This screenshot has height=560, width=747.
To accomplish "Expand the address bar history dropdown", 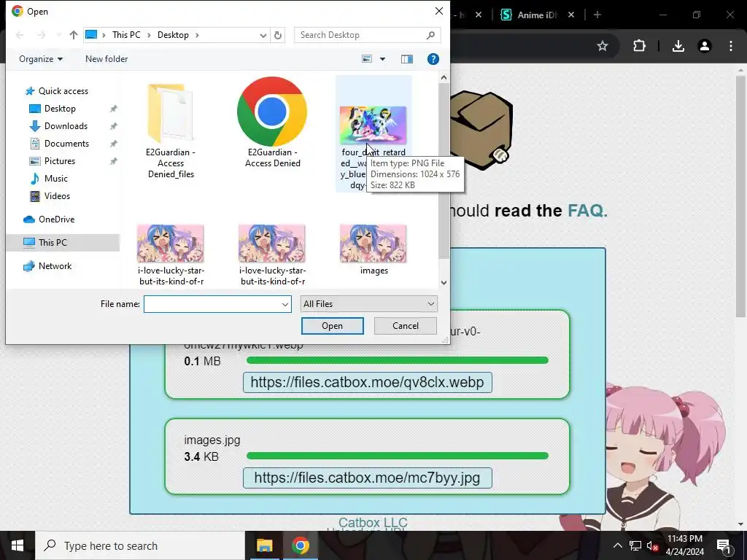I will tap(263, 35).
